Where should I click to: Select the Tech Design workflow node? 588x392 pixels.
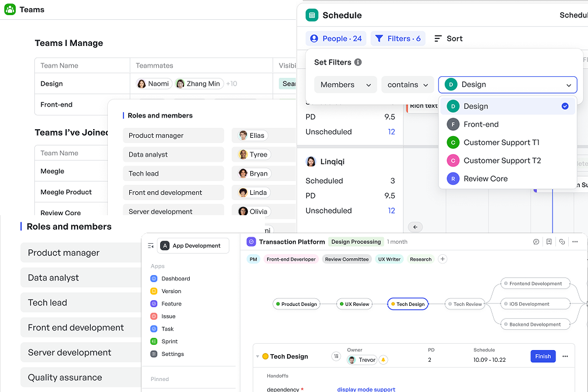point(408,304)
